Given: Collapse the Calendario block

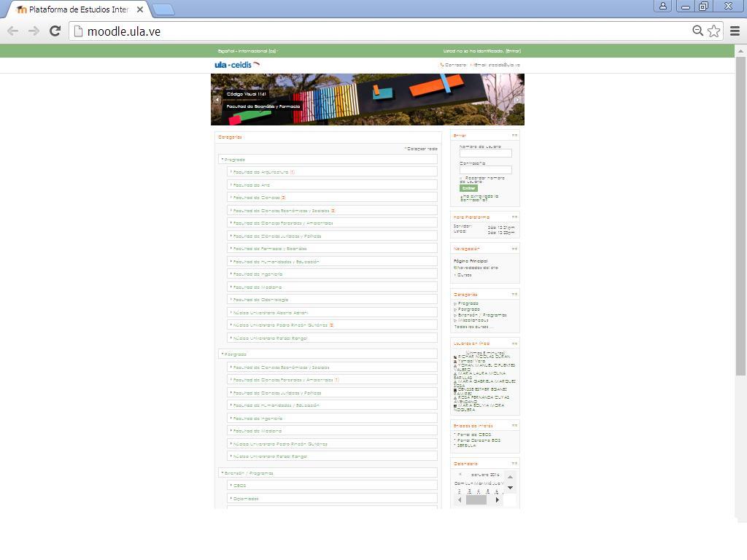Looking at the screenshot, I should [x=514, y=463].
